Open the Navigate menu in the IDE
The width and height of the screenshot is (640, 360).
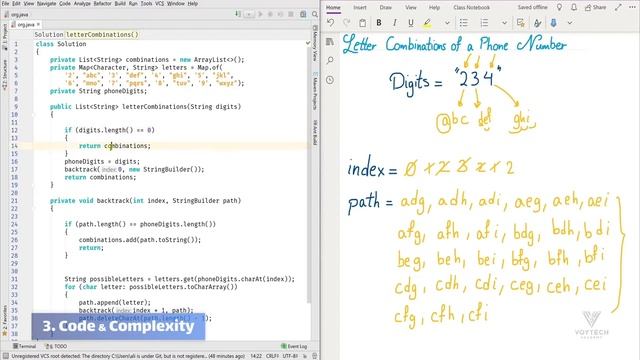coord(47,3)
